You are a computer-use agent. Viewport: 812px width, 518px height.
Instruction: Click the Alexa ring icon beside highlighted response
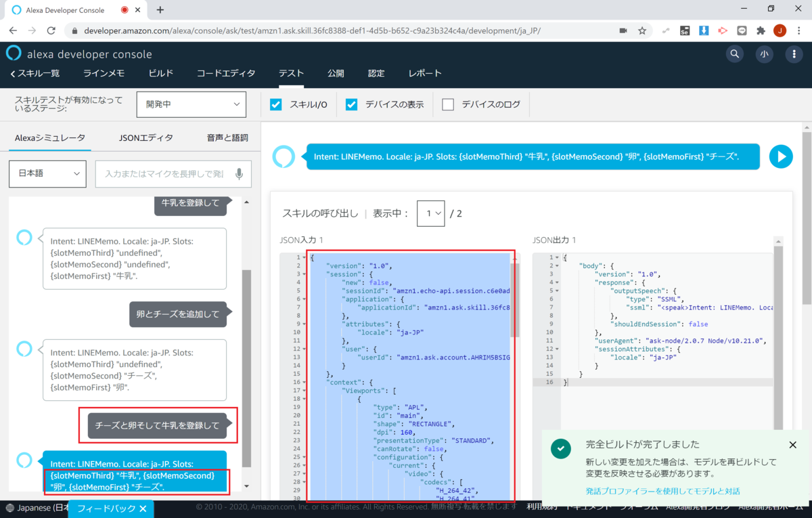coord(24,460)
